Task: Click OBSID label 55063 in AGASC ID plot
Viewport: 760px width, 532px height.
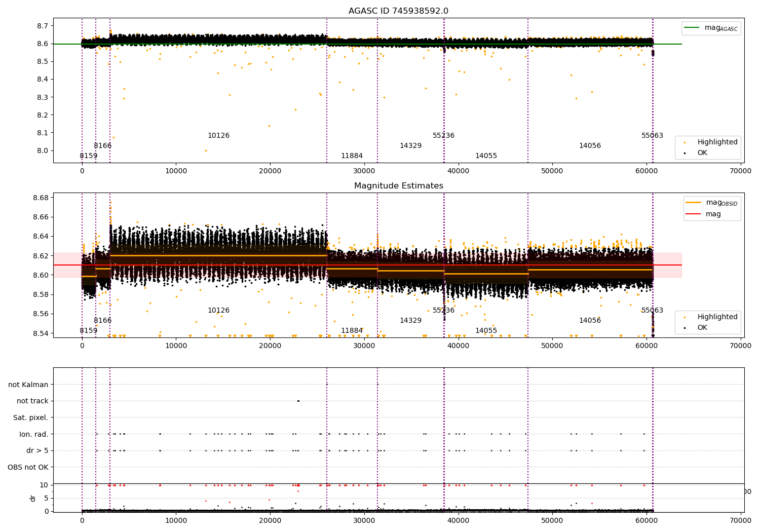Action: coord(652,136)
